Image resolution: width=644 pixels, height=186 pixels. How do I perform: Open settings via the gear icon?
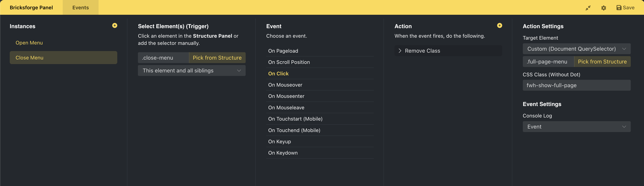click(603, 8)
